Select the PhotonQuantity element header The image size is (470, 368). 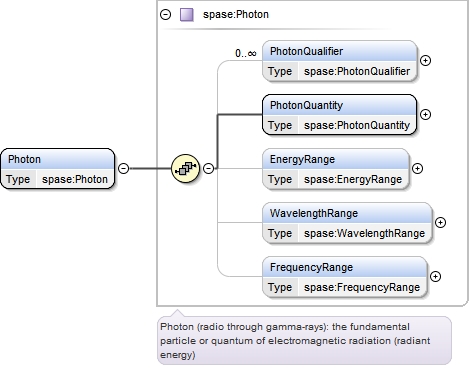coord(339,105)
